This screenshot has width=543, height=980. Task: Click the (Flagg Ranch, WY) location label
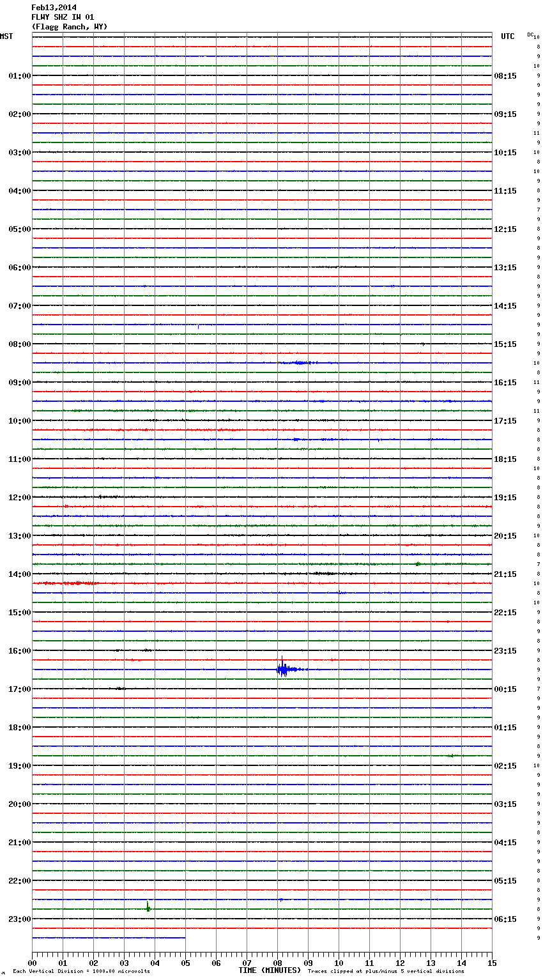click(x=70, y=27)
